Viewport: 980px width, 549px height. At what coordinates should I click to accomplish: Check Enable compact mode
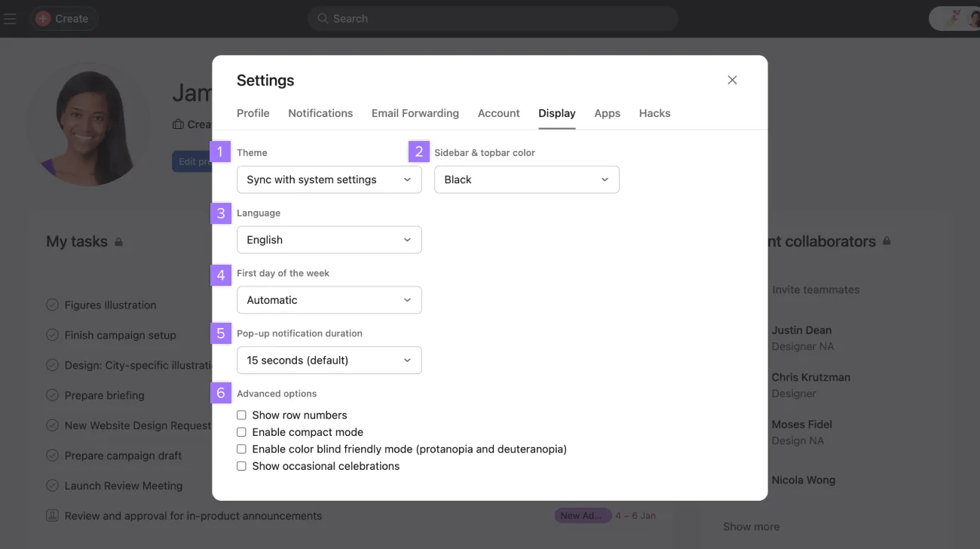241,432
